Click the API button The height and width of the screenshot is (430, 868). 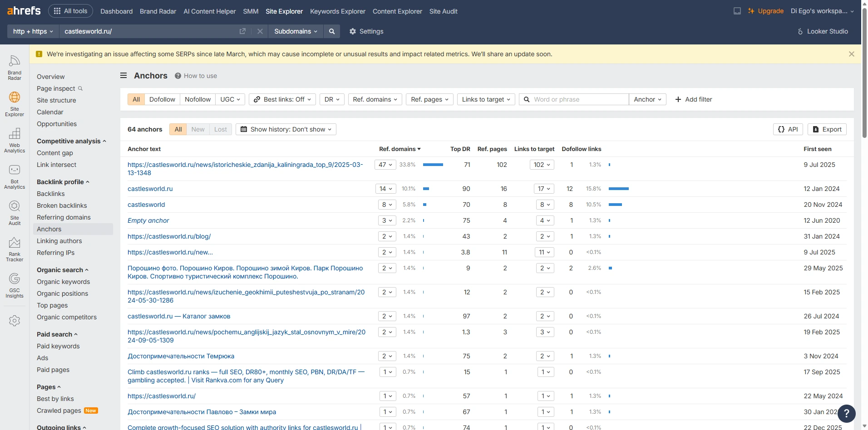788,129
